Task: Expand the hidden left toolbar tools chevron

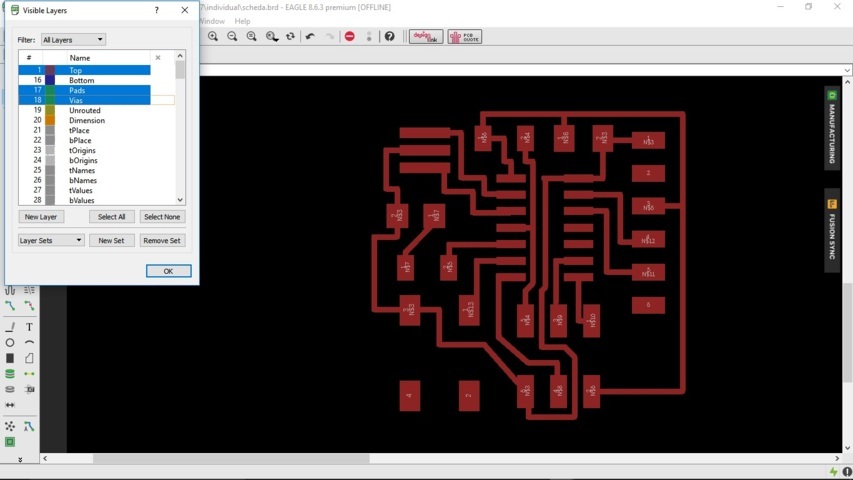Action: (20, 460)
